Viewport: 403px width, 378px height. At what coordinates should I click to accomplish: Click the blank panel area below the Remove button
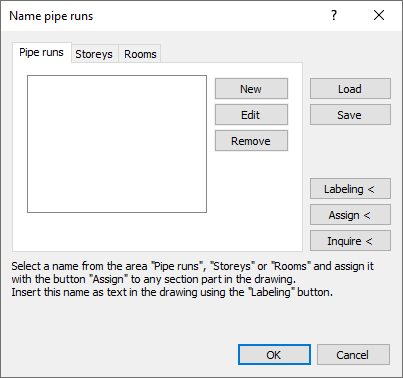point(251,200)
